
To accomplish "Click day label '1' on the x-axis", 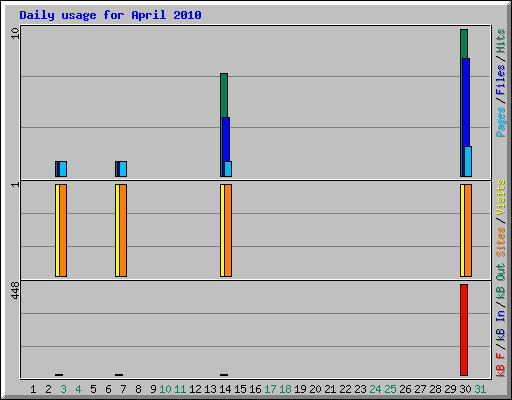I will 33,389.
